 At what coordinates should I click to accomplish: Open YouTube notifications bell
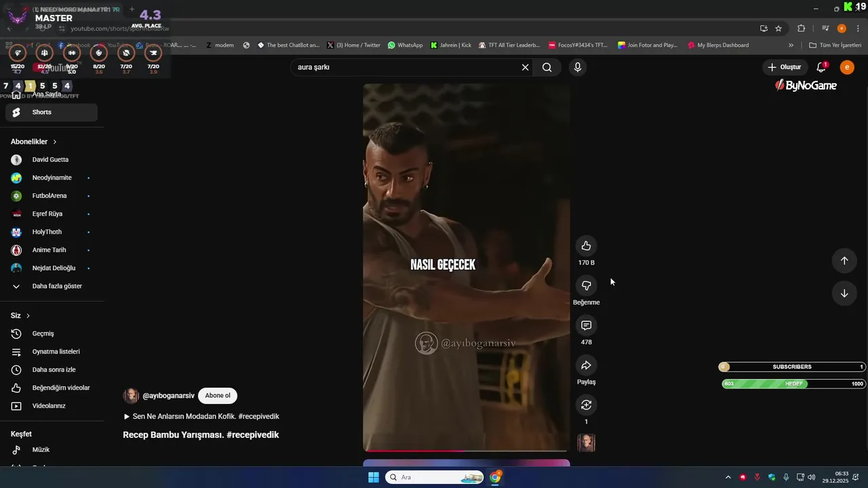pos(821,67)
